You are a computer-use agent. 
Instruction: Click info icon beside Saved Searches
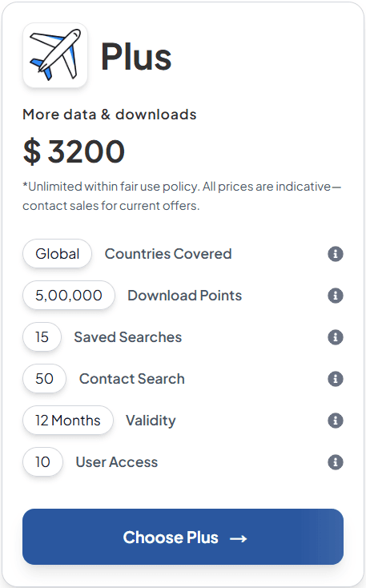336,337
